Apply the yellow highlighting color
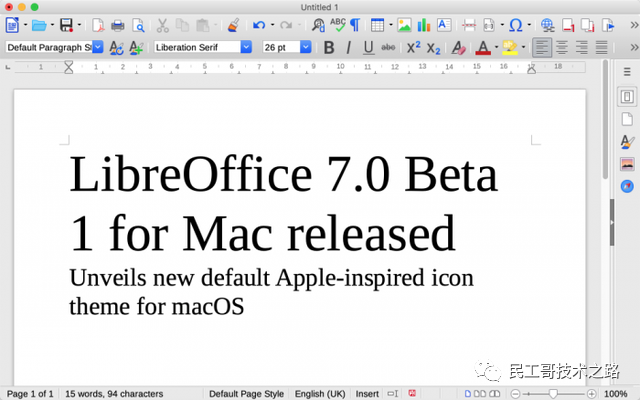 tap(510, 48)
